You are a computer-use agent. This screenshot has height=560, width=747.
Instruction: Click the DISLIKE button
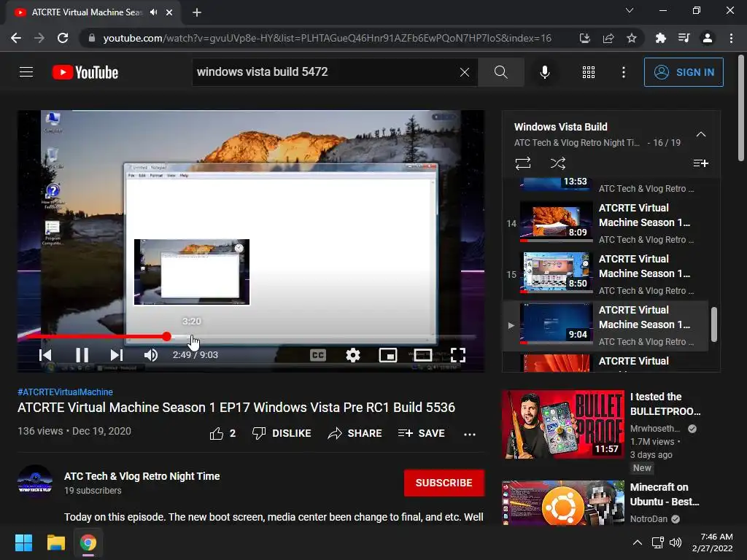coord(282,433)
